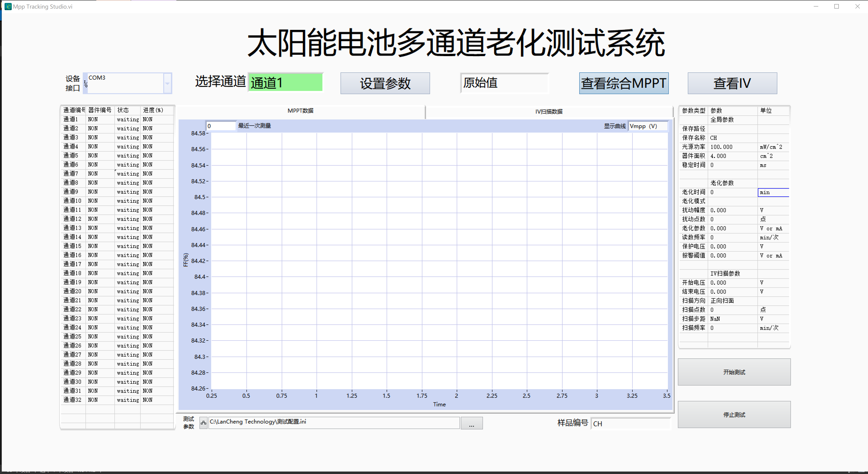Open the Vmpp (V) curve selector

pyautogui.click(x=647, y=126)
